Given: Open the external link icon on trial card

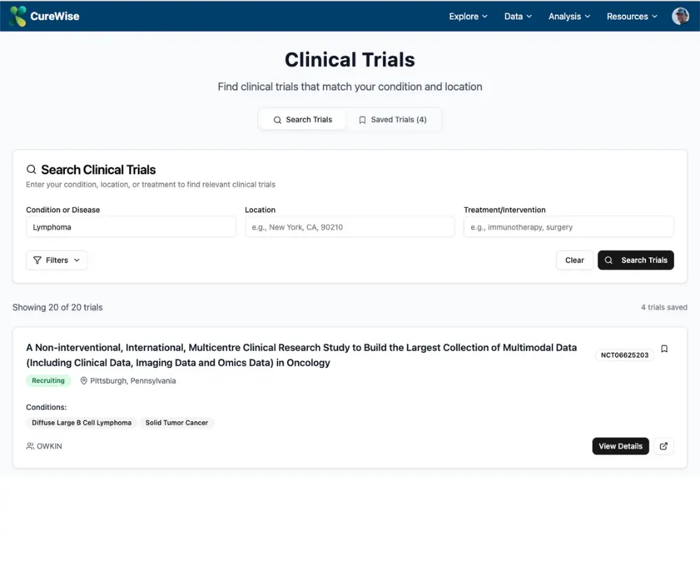Looking at the screenshot, I should (663, 446).
